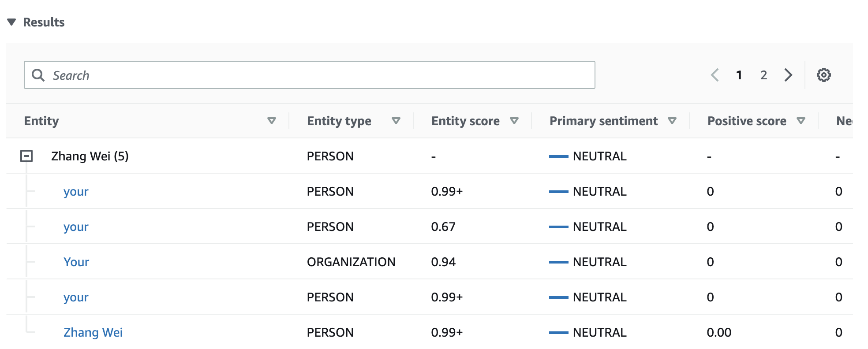868x349 pixels.
Task: Select page 1 in pagination
Action: pyautogui.click(x=739, y=75)
